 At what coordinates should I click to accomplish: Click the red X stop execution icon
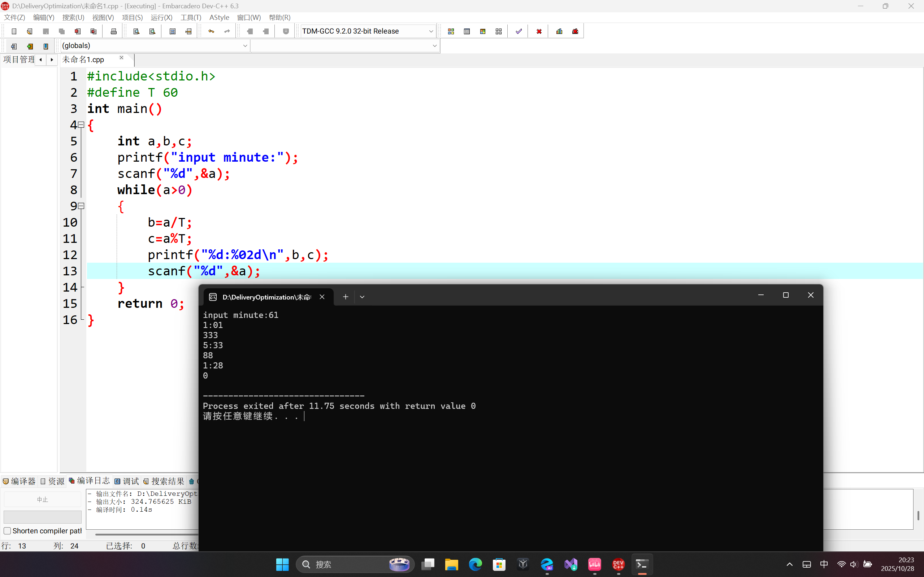coord(539,31)
